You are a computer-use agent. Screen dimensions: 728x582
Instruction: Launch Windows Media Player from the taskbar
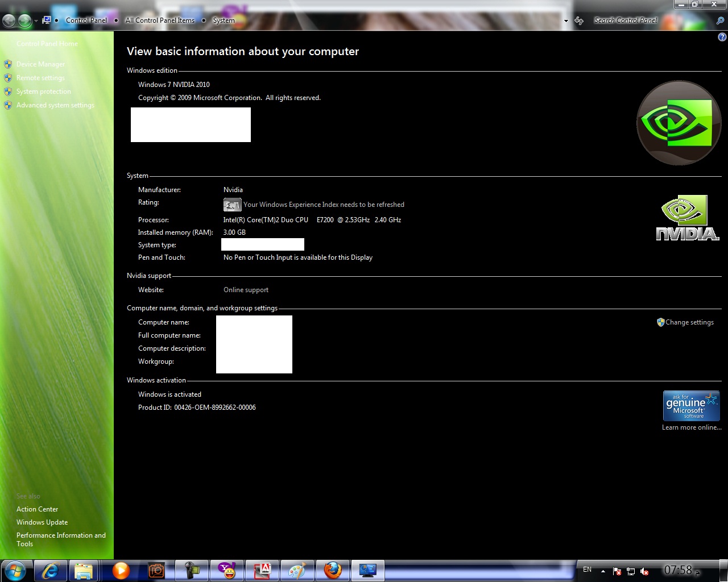click(121, 570)
